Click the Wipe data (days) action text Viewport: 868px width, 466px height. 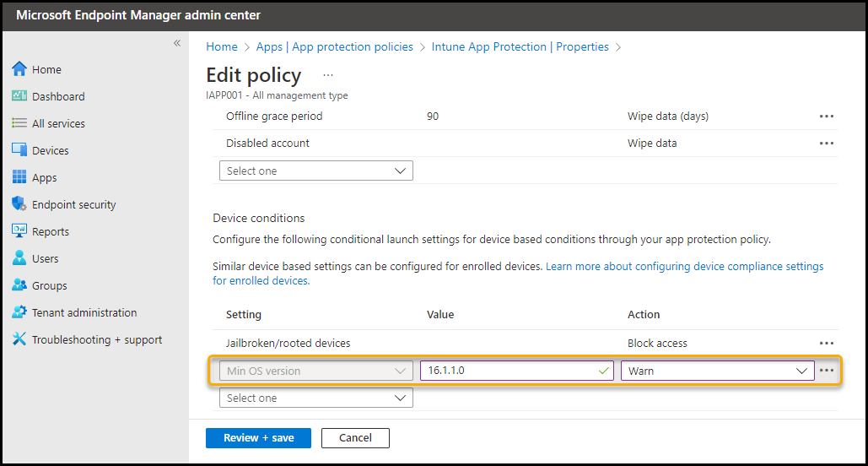[x=667, y=116]
